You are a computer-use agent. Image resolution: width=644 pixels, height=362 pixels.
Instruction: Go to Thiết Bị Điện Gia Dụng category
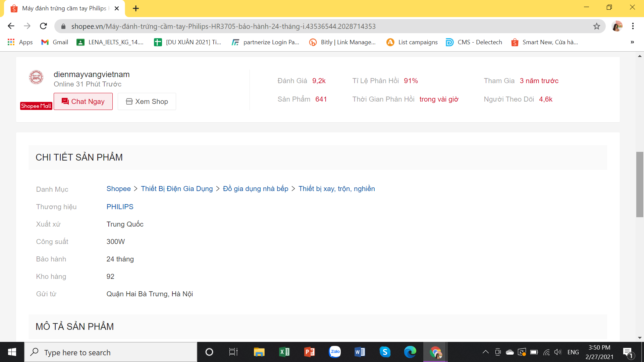(177, 189)
